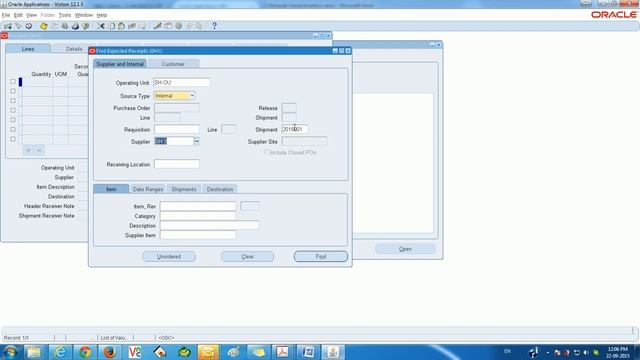Image resolution: width=640 pixels, height=360 pixels.
Task: Click the Edit Field pencil icon
Action: 158,26
